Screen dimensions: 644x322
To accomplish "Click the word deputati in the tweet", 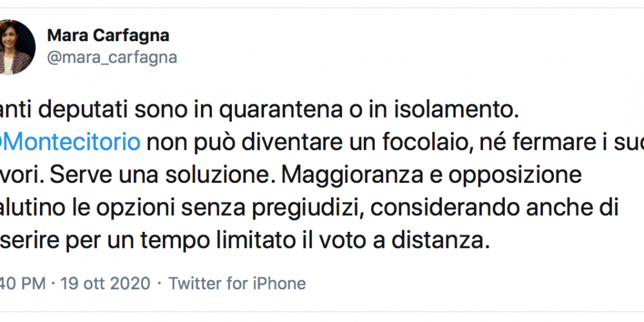I will (x=76, y=111).
